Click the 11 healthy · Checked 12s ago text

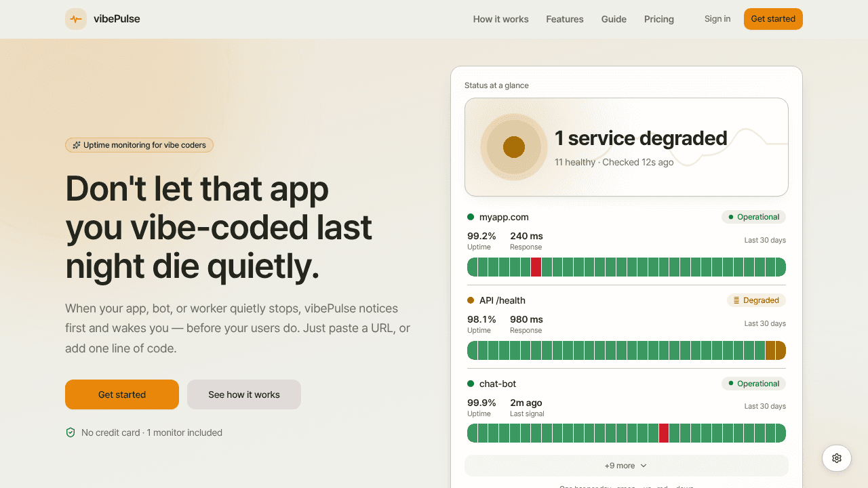pos(614,162)
